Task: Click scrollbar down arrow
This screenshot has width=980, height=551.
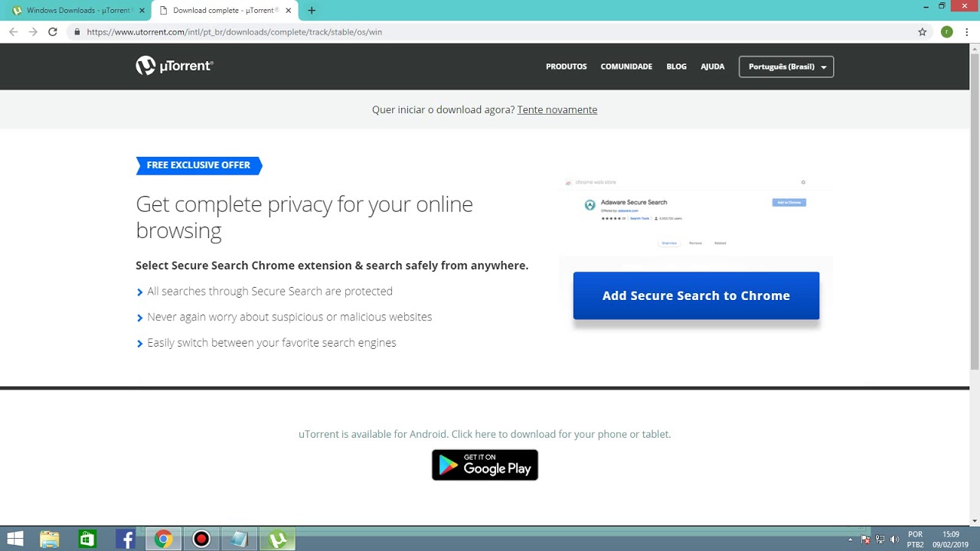Action: coord(975,521)
